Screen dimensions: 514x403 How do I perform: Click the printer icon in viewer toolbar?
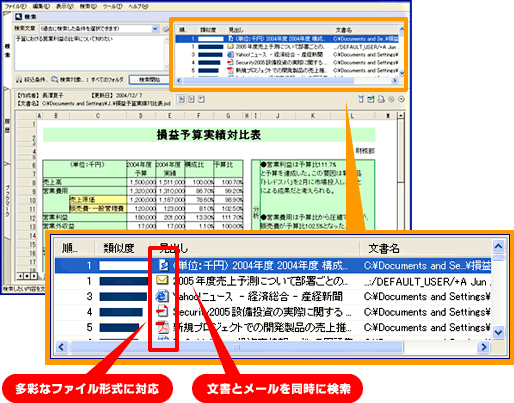click(x=381, y=99)
